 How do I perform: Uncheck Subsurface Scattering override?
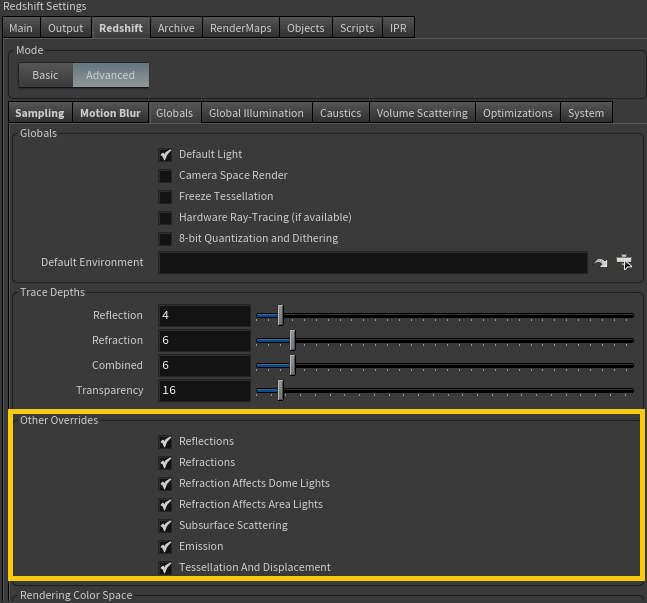point(166,526)
